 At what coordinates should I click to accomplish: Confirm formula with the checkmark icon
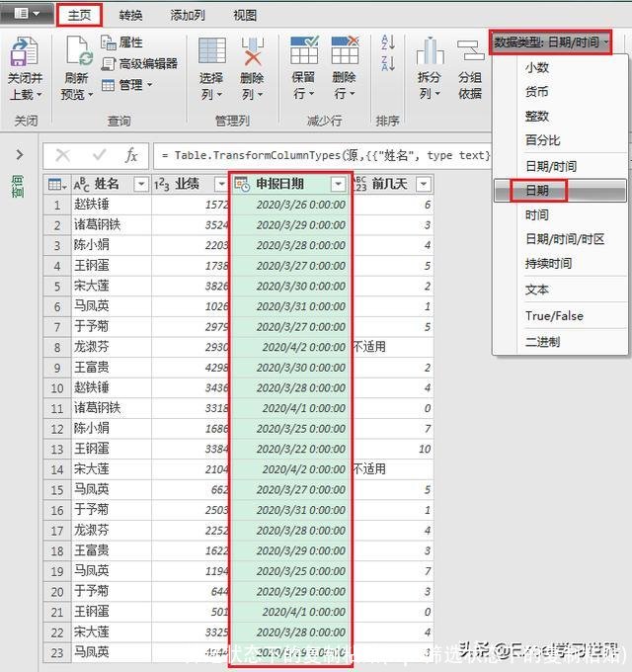click(100, 155)
